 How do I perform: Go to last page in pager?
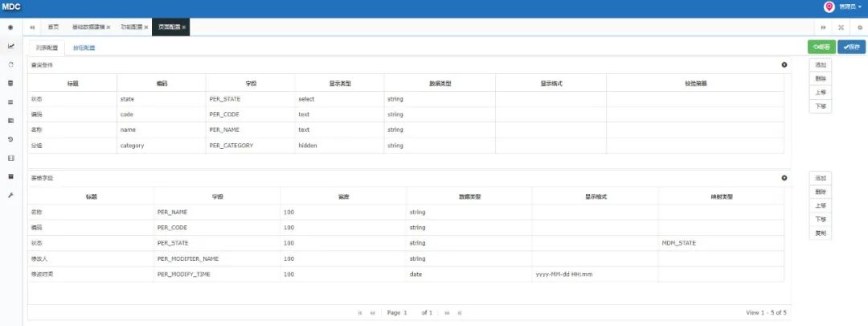[460, 312]
